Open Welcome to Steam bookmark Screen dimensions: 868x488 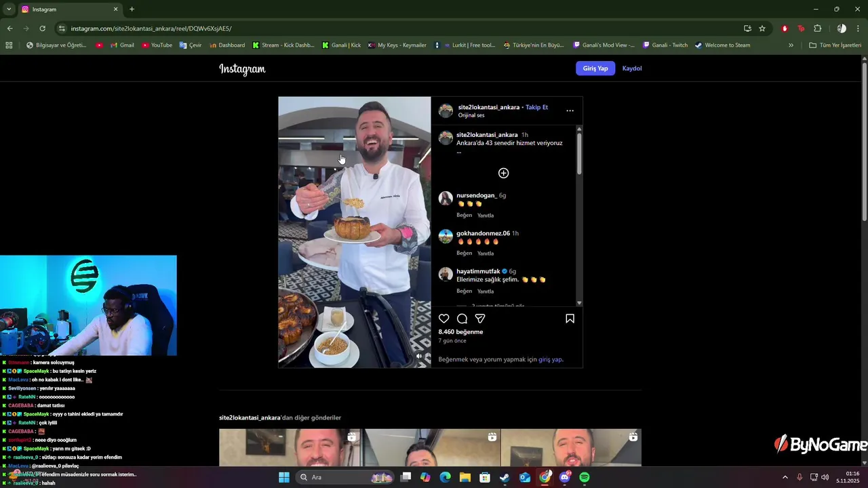pos(722,45)
